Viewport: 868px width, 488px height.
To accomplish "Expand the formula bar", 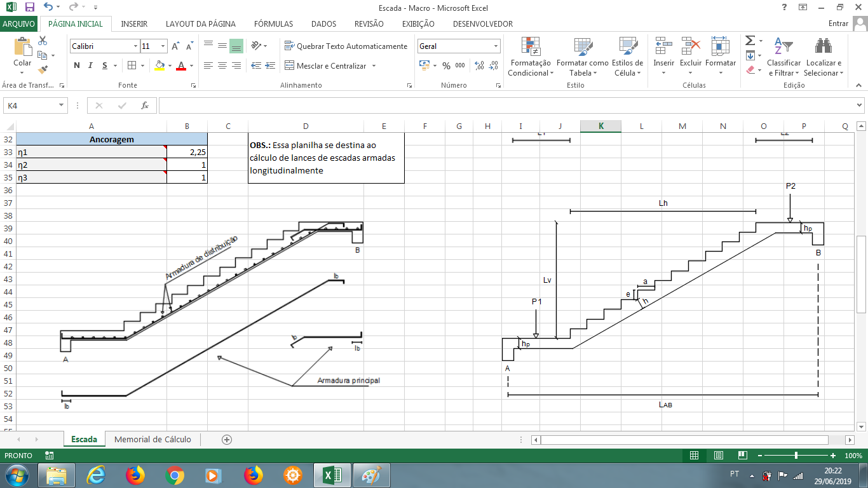I will [860, 105].
